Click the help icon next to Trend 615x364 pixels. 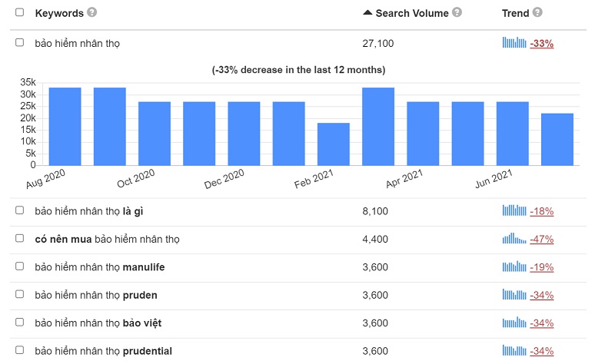(537, 13)
